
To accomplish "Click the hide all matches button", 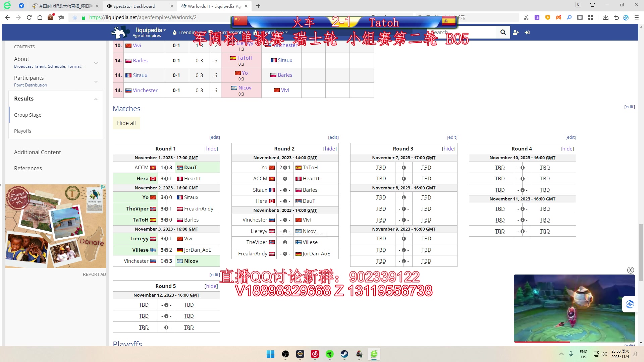I will (126, 123).
